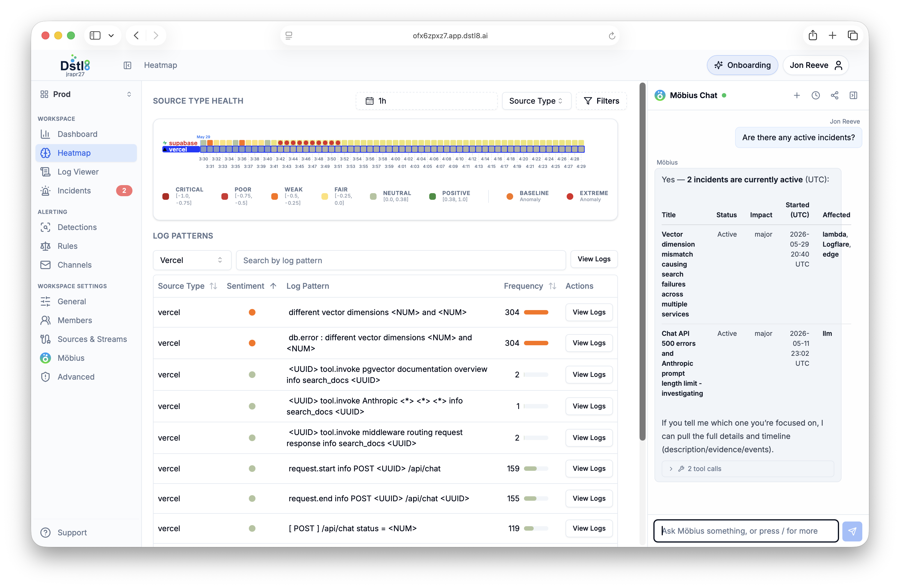Collapse the Möbius chat panel icon

(x=853, y=96)
